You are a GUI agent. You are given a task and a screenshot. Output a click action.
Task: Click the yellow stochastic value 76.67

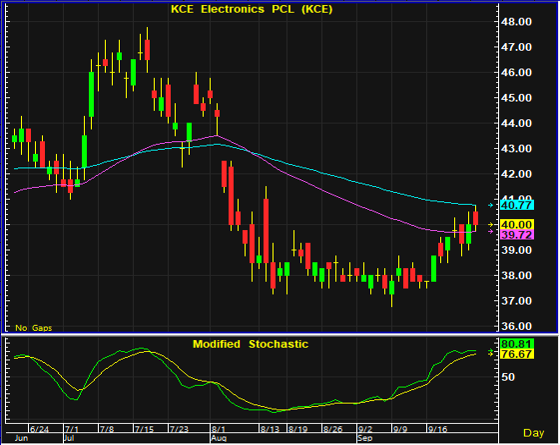(516, 354)
